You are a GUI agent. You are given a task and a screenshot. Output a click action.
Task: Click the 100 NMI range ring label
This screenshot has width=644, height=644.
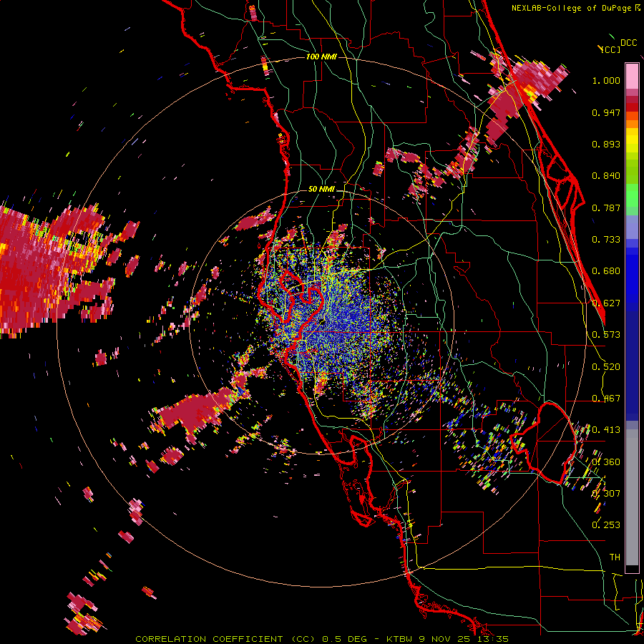[x=321, y=57]
